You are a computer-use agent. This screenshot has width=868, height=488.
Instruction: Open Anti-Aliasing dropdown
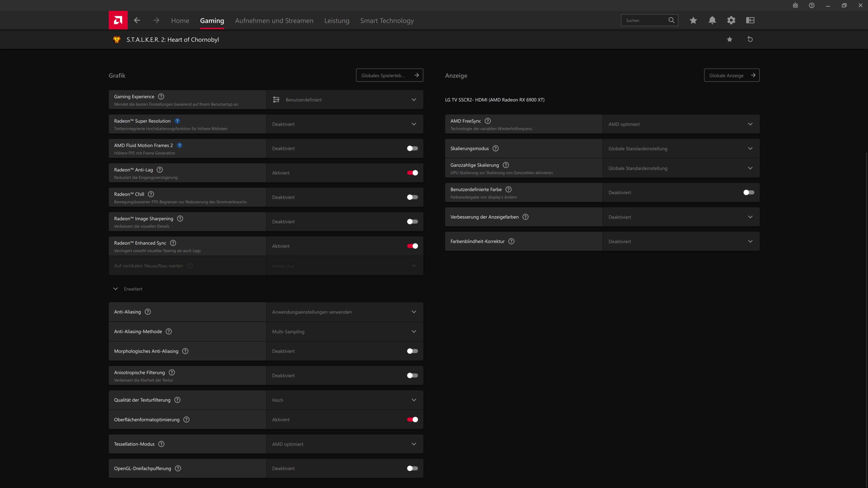click(344, 312)
